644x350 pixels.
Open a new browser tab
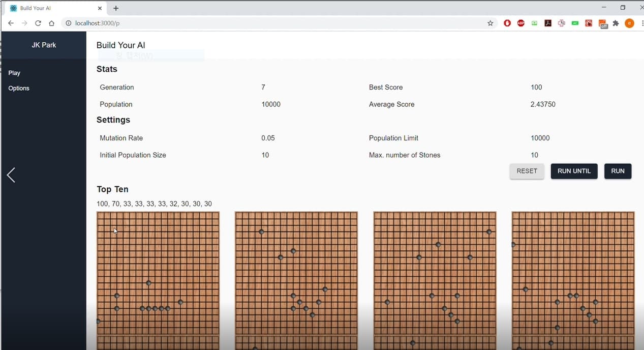(116, 8)
